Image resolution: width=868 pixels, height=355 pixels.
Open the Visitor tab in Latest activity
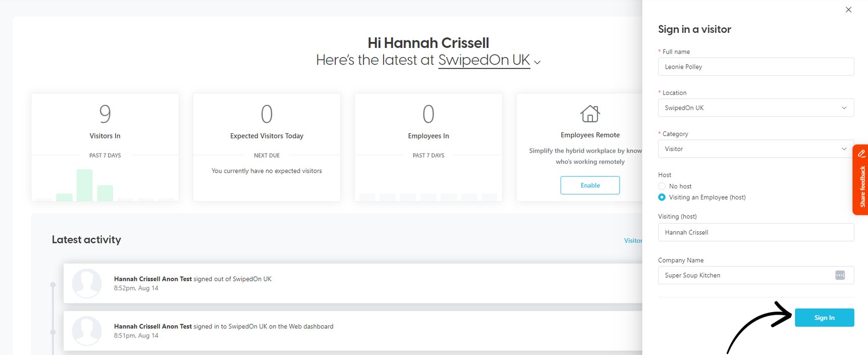[x=633, y=241]
